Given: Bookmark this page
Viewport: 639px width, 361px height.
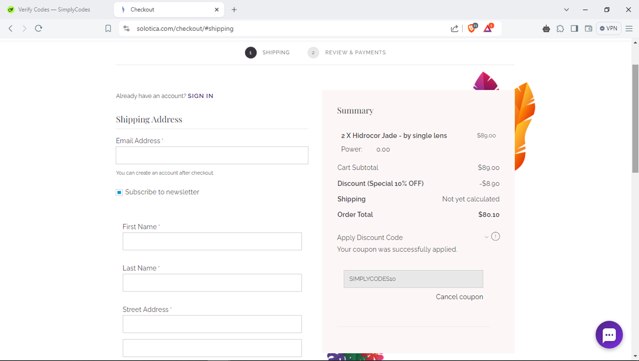Looking at the screenshot, I should [x=108, y=29].
